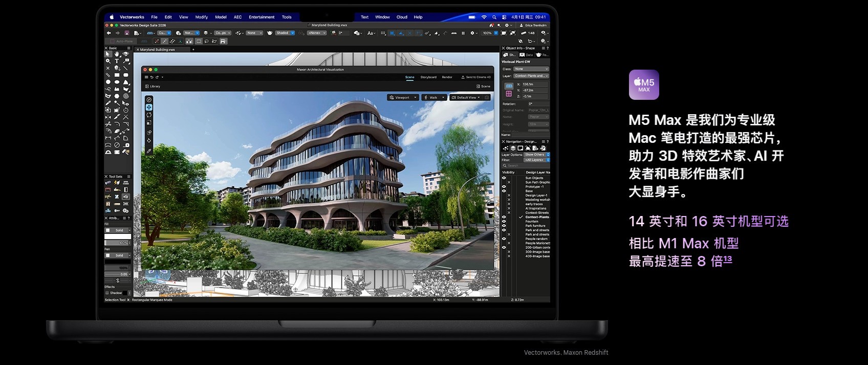Select the Text tool in Basic palette
The image size is (868, 365).
click(117, 61)
